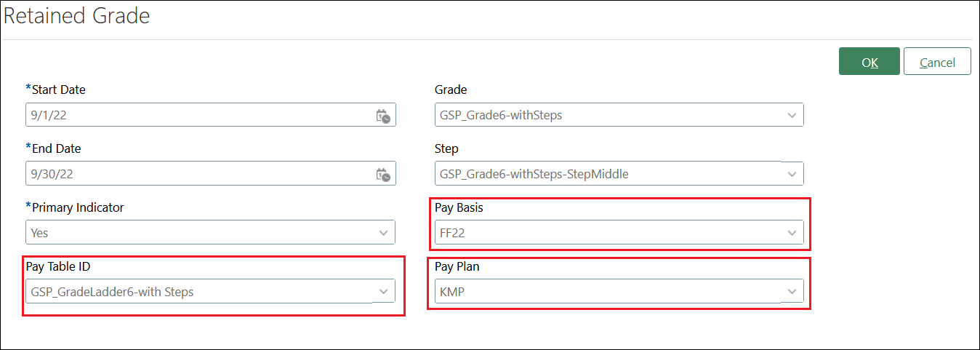Expand the Grade dropdown arrow
The width and height of the screenshot is (980, 350).
tap(792, 115)
